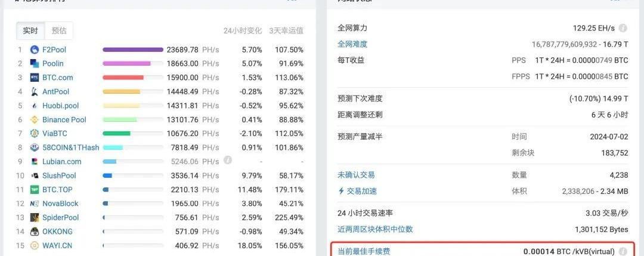Viewport: 644px width, 256px height.
Task: Switch to the 预估 tab
Action: 59,31
